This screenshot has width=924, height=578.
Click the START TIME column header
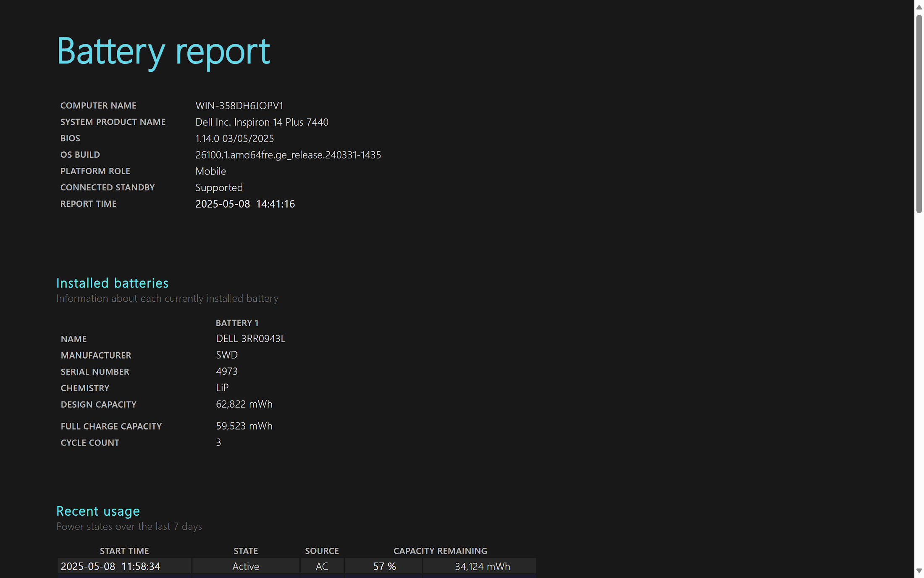(124, 551)
